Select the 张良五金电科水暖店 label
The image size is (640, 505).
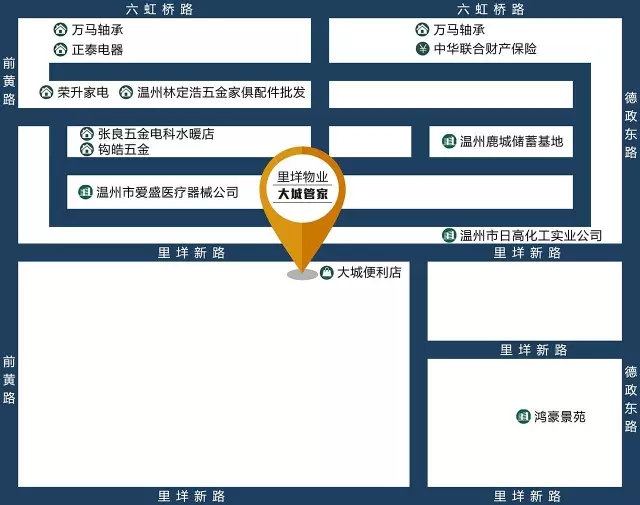[156, 133]
